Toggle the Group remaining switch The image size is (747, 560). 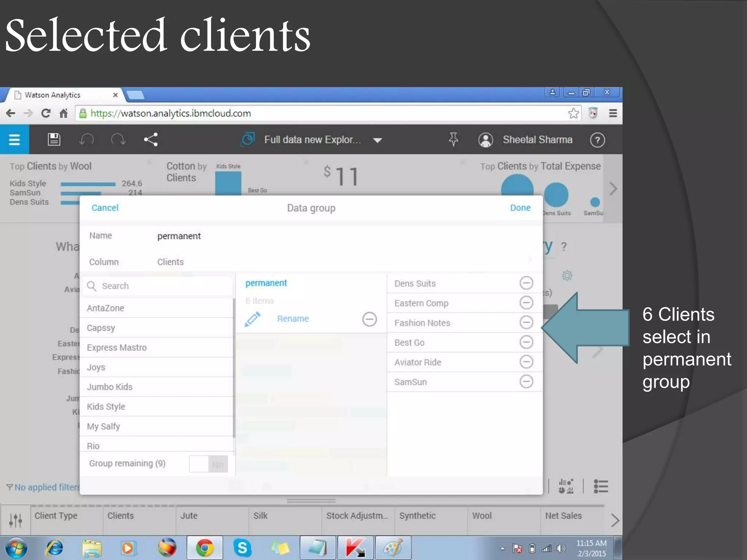coord(208,464)
